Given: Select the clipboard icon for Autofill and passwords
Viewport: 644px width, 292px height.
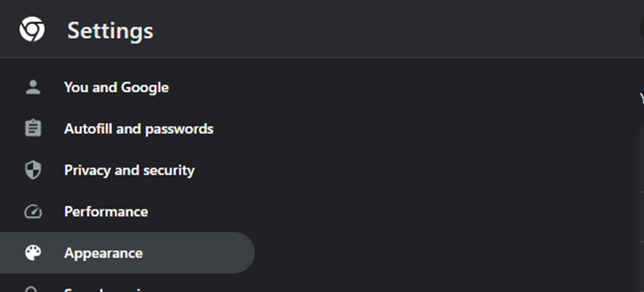Looking at the screenshot, I should [x=33, y=128].
